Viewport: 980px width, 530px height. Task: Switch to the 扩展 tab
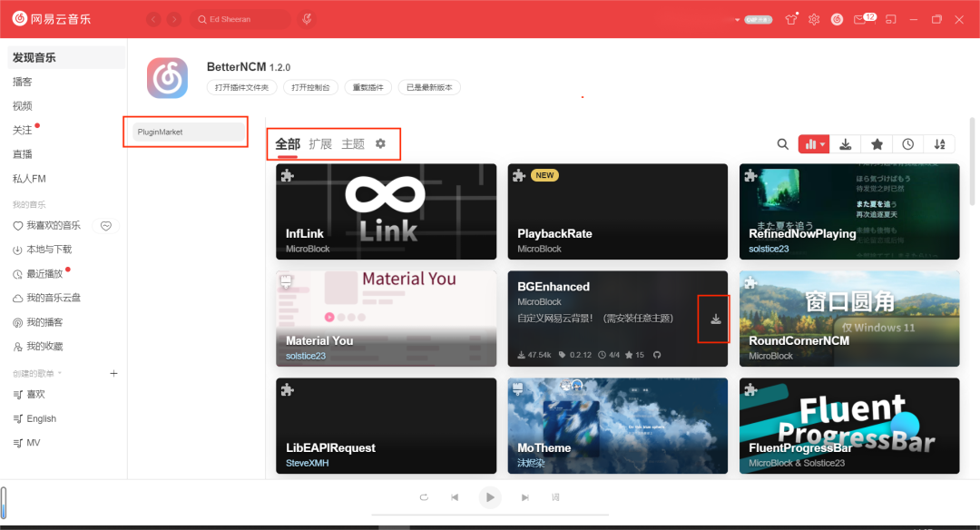[x=320, y=144]
